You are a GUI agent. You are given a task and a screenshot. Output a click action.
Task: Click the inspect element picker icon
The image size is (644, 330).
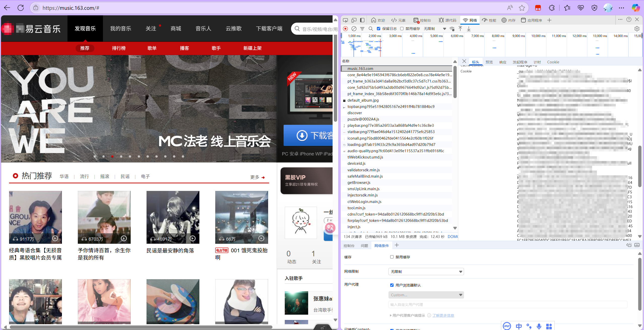(x=345, y=20)
